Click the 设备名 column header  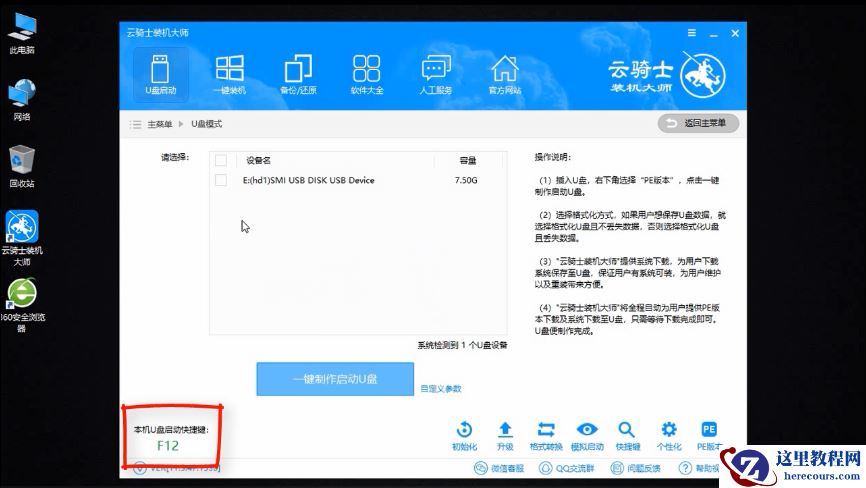click(x=258, y=160)
